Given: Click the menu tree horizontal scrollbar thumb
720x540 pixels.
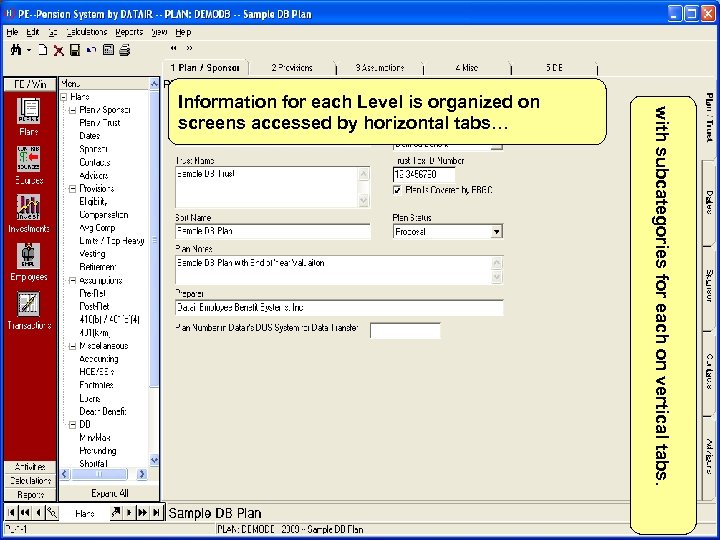Looking at the screenshot, I should click(99, 474).
